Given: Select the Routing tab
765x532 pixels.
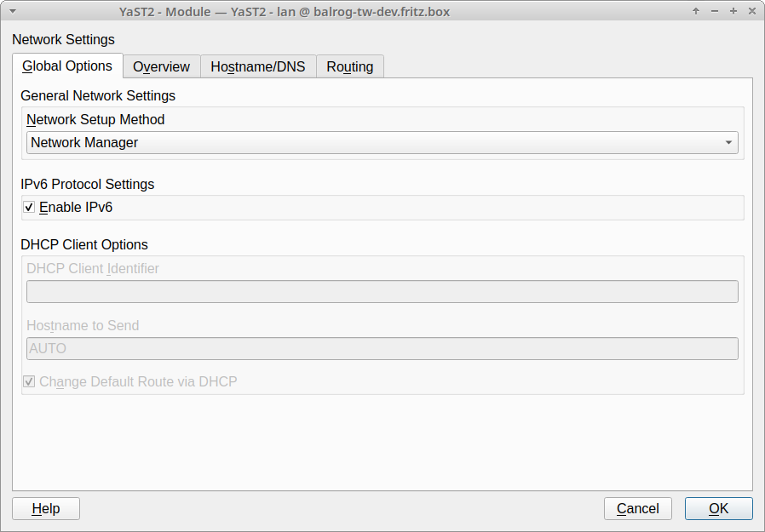Looking at the screenshot, I should click(350, 66).
